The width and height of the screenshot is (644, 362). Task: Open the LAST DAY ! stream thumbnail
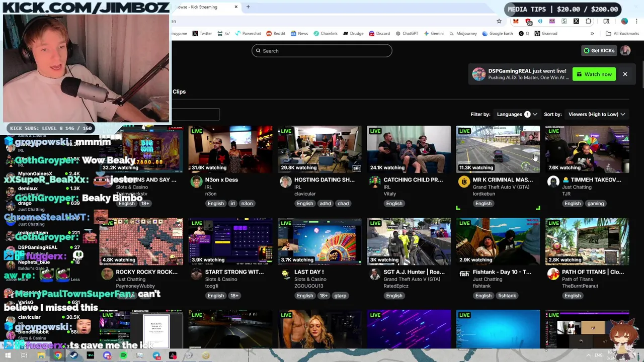click(x=319, y=241)
